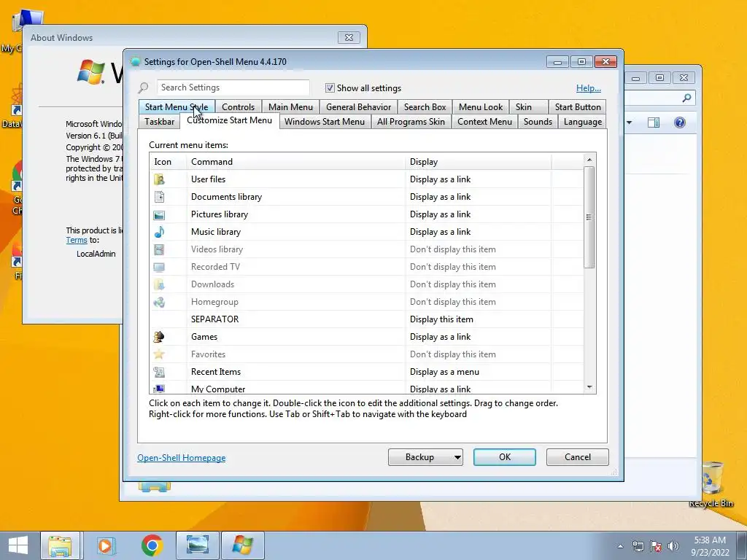Screen dimensions: 747x560
Task: Click the help question-mark icon in the back window
Action: click(680, 122)
